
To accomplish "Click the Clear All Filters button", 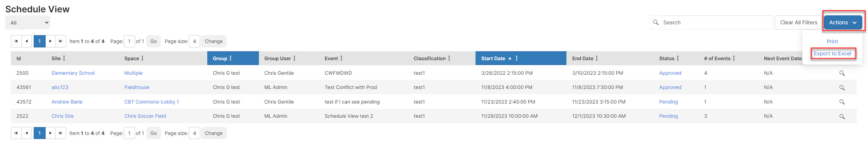I will 798,22.
